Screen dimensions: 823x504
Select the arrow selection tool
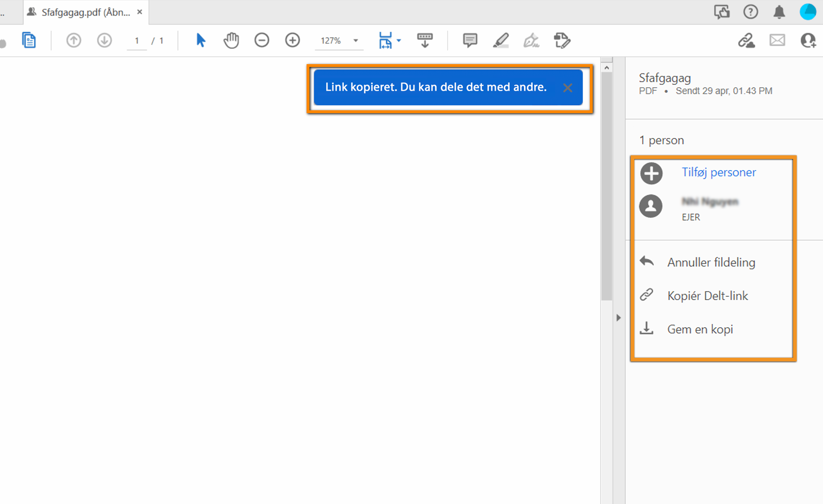pyautogui.click(x=200, y=40)
